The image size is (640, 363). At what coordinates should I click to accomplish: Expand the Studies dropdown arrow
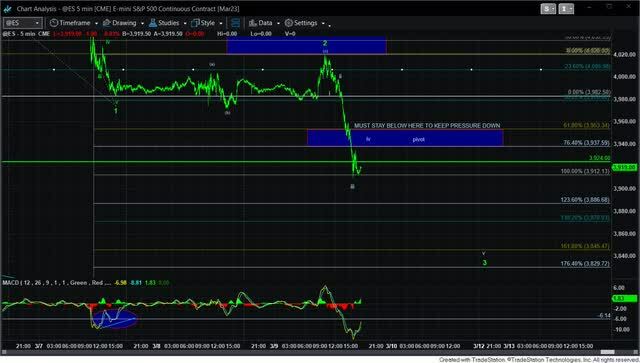pos(185,23)
